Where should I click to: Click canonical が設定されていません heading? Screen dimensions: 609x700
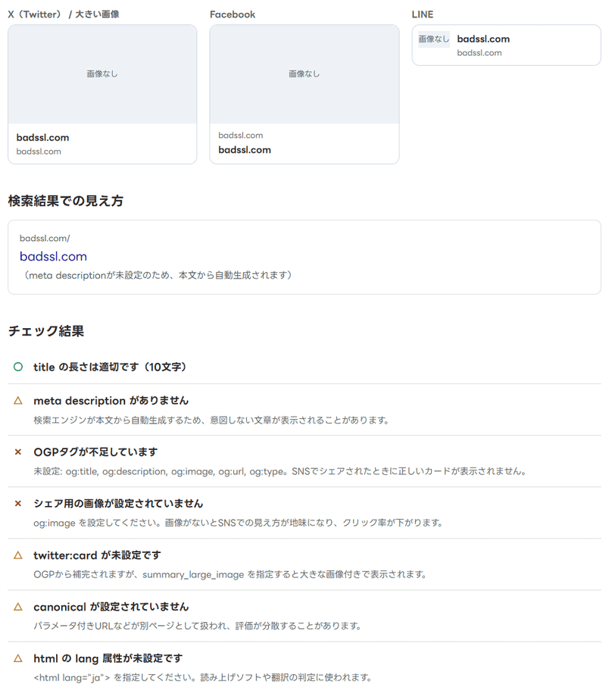click(111, 607)
